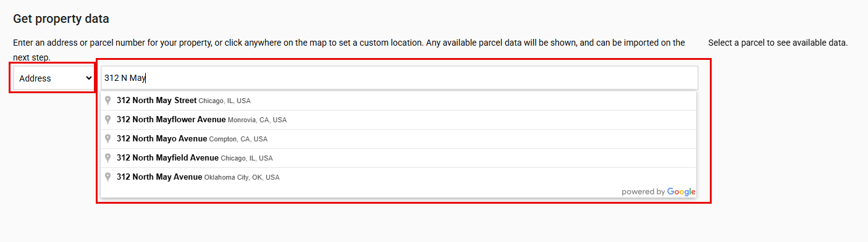Select the 312 North Mayfield Avenue suggestion
Viewport: 868px width, 242px height.
click(398, 158)
